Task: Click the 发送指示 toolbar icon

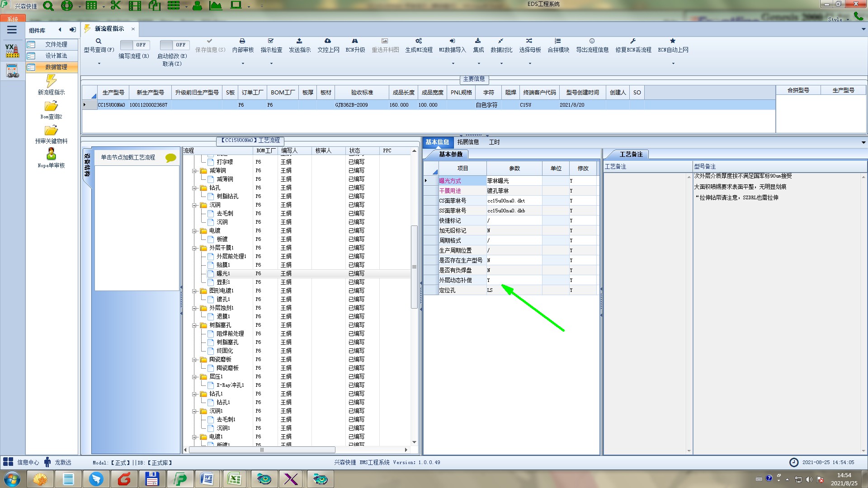Action: [299, 41]
